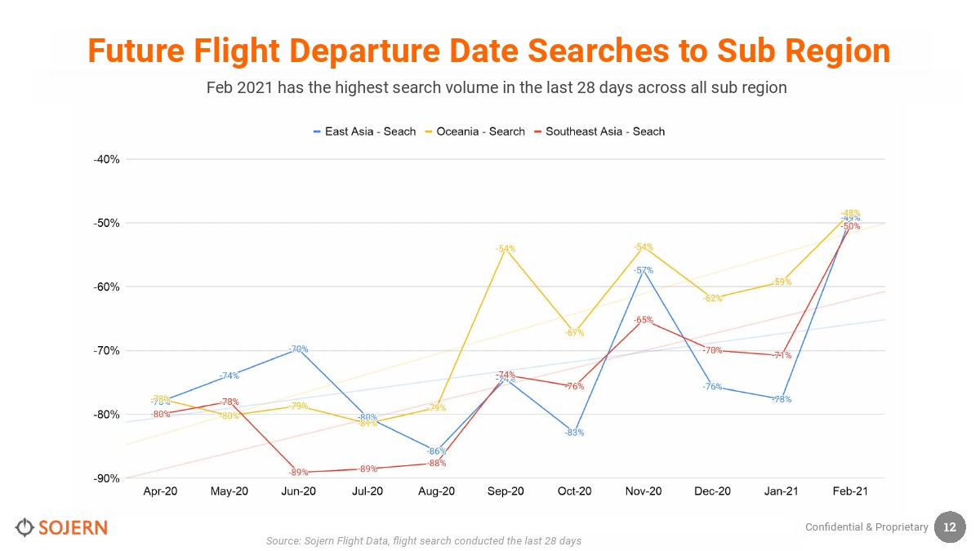Image resolution: width=980 pixels, height=551 pixels.
Task: Click the red Southeast Asia legend line marker
Action: click(537, 131)
